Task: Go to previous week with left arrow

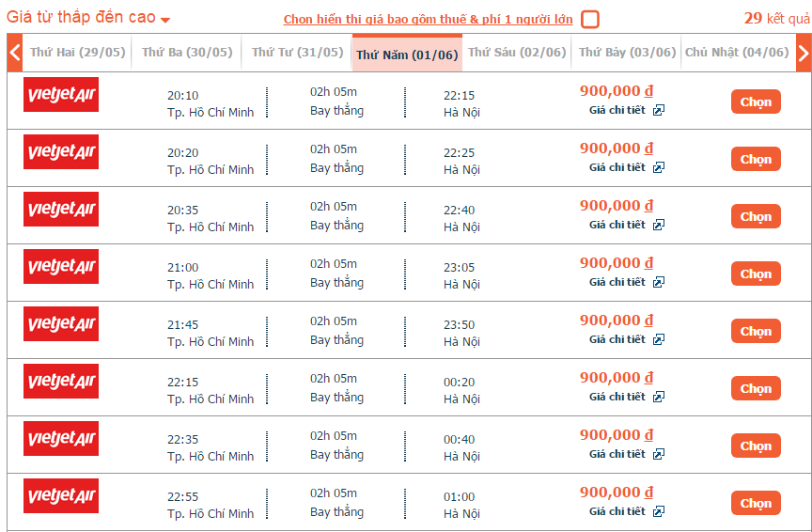Action: coord(14,53)
